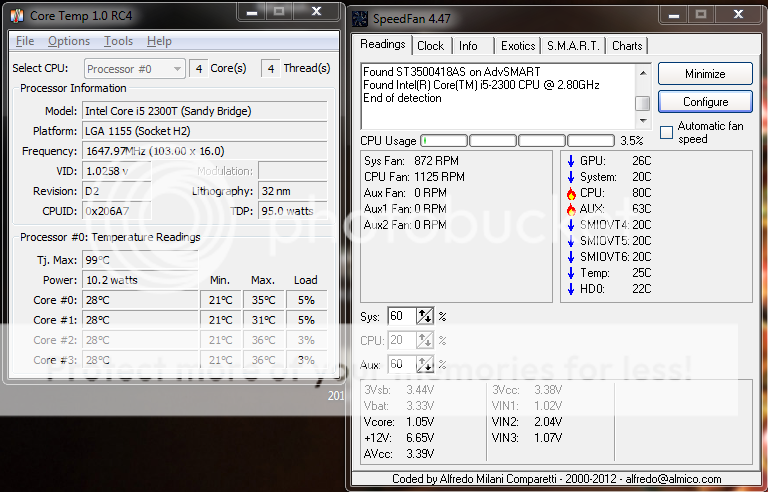Viewport: 768px width, 492px height.
Task: Click the Tj. Max value 99°C
Action: point(140,260)
